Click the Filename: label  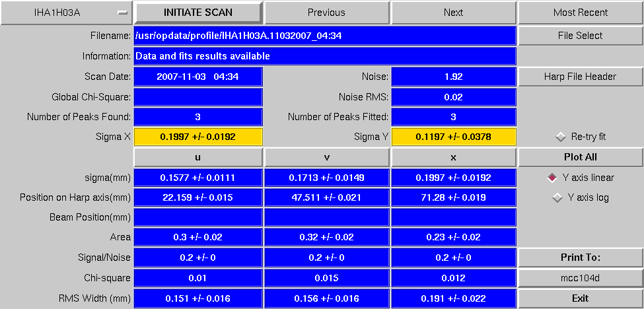point(110,36)
